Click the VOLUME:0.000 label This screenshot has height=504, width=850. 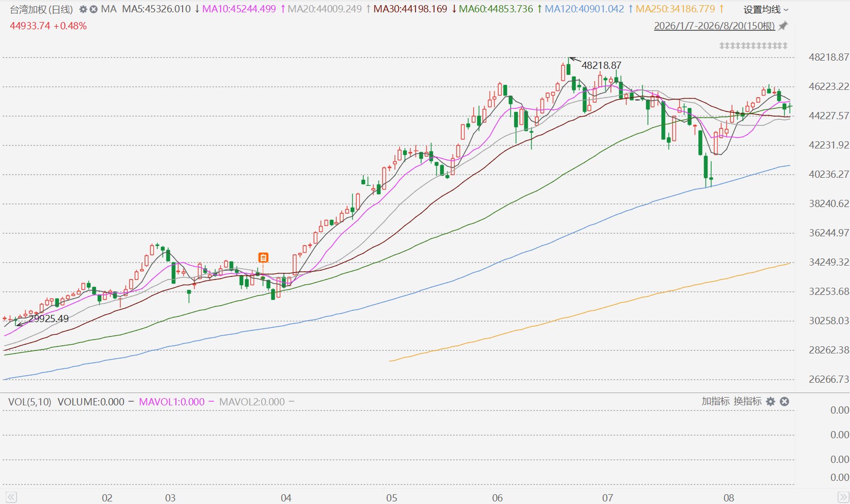91,402
